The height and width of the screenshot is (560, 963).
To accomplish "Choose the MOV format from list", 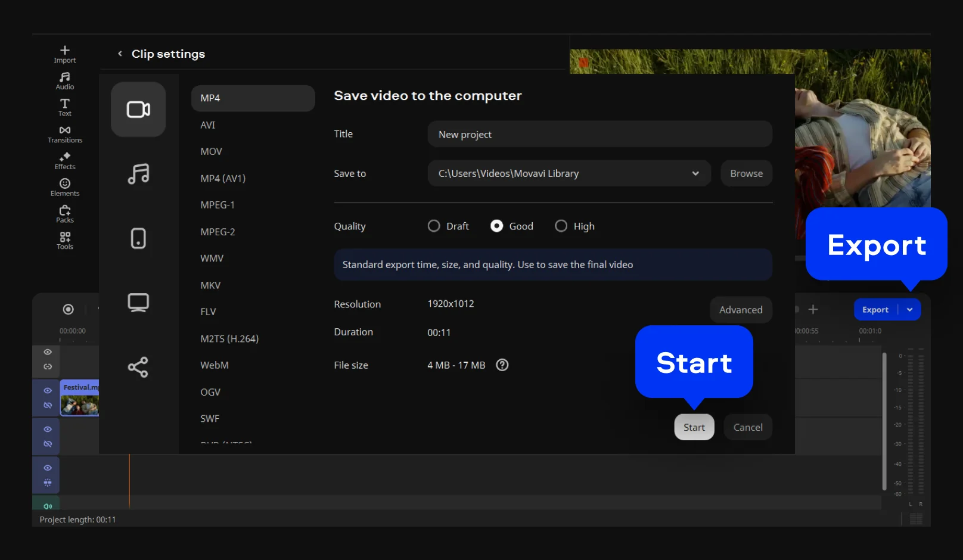I will point(211,151).
